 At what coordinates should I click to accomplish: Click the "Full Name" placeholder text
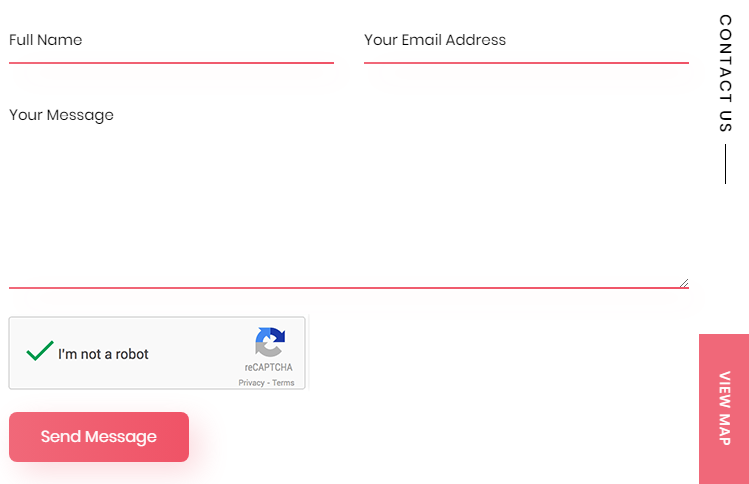click(45, 40)
